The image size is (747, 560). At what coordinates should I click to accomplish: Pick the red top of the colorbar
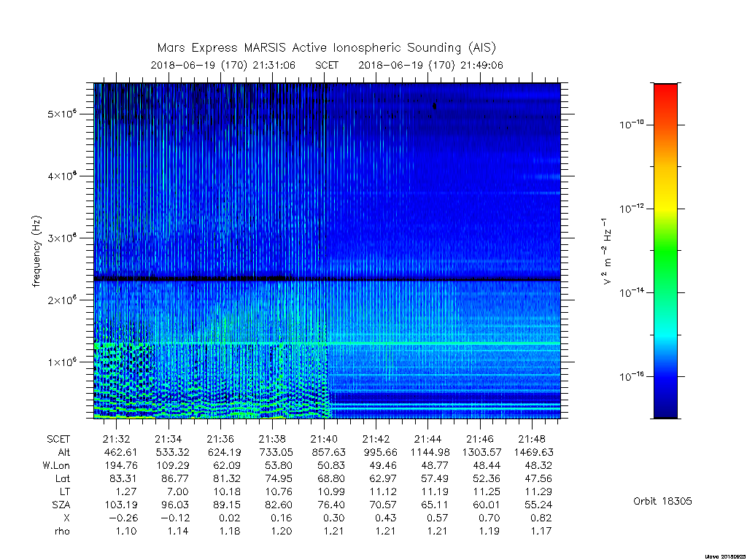tap(665, 90)
